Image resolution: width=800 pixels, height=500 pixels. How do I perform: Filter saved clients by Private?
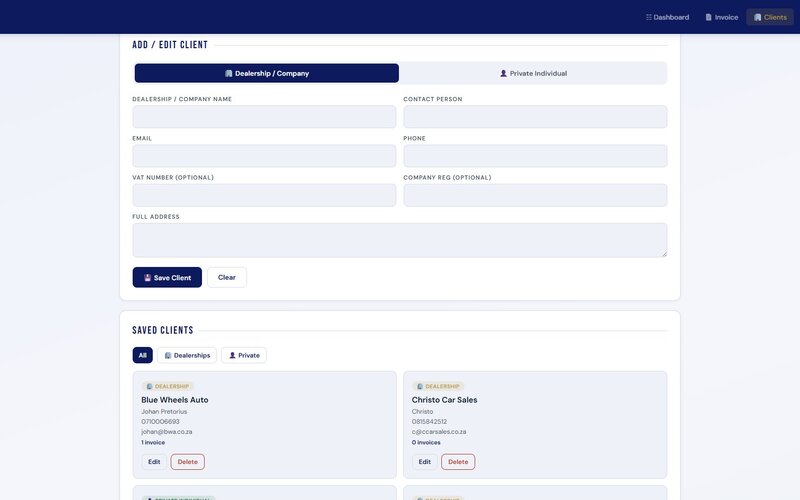pyautogui.click(x=244, y=355)
